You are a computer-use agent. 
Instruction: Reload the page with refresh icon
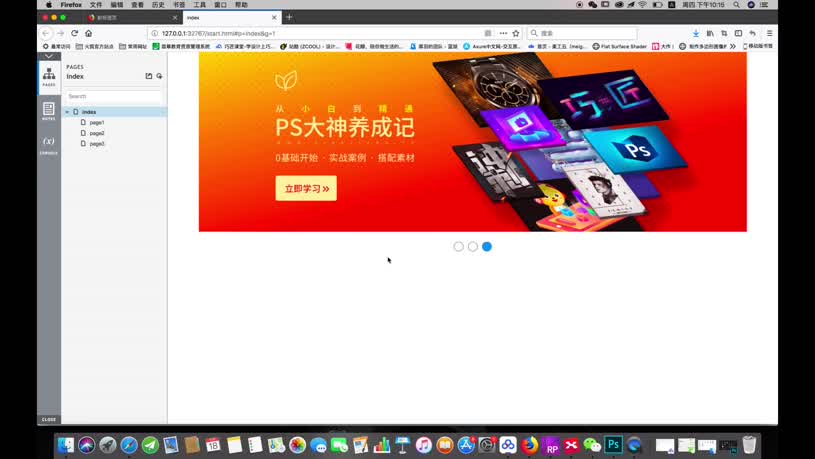(x=74, y=33)
